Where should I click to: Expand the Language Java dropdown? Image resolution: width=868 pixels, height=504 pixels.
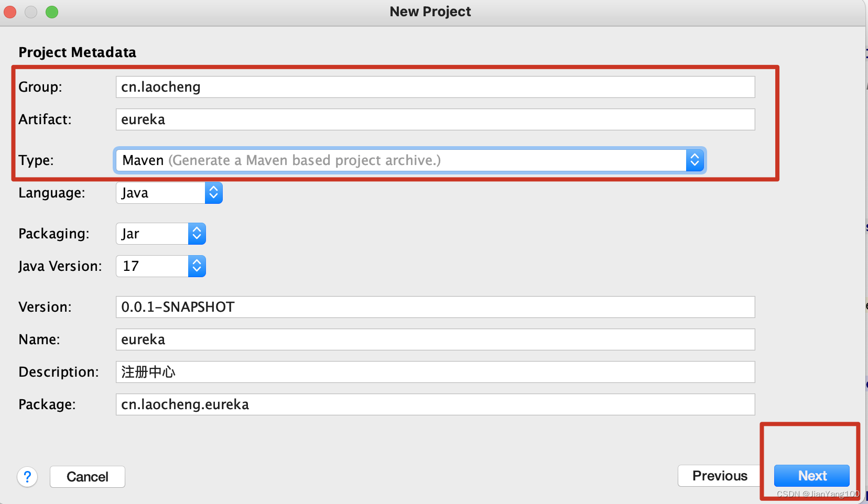[x=213, y=193]
